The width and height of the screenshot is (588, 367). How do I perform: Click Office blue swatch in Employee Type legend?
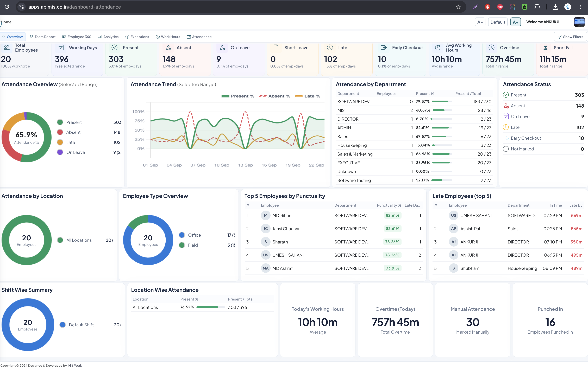[x=182, y=235]
